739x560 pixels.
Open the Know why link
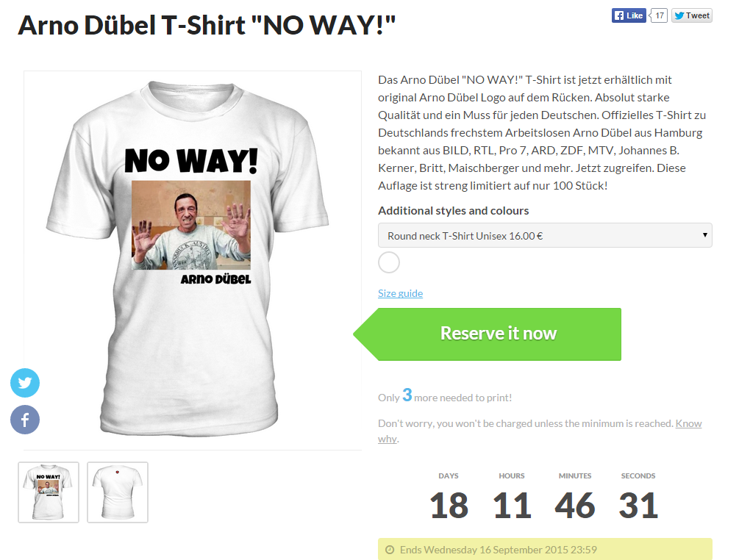click(540, 431)
